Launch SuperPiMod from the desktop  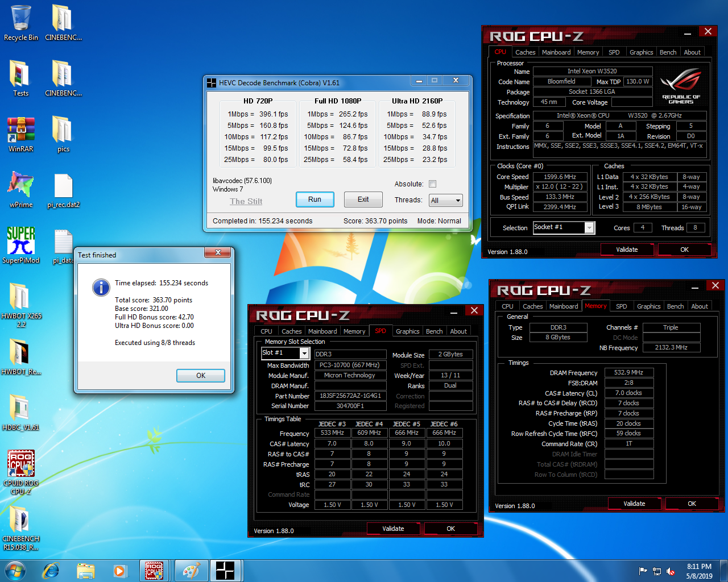point(20,246)
